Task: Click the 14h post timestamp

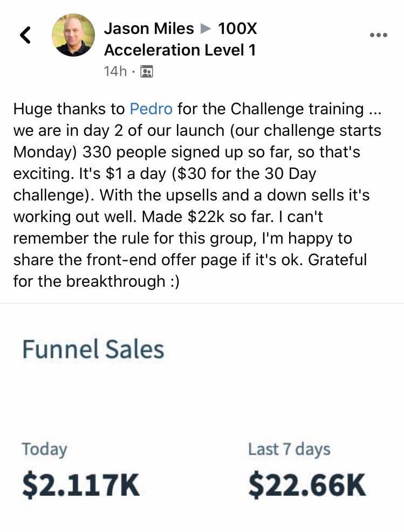Action: [x=115, y=72]
